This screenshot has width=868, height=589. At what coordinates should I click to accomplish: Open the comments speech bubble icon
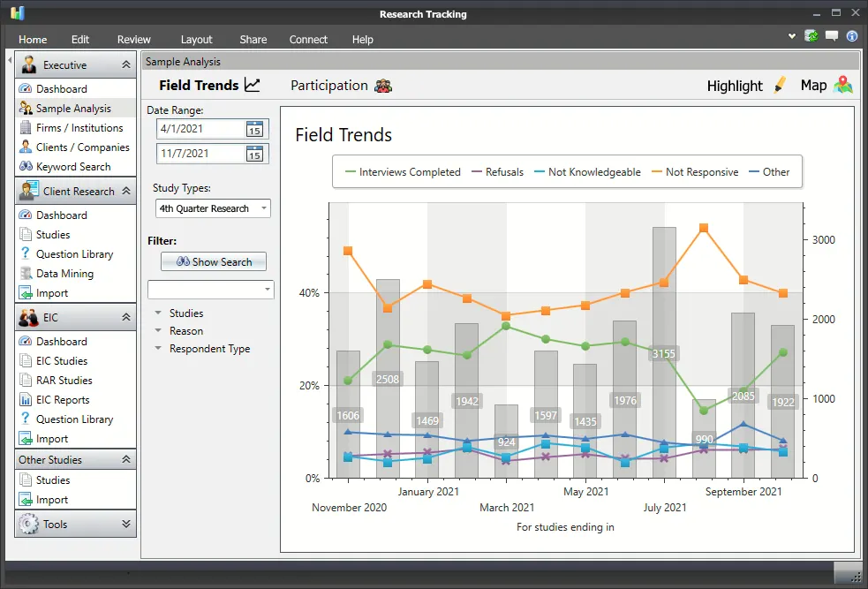pyautogui.click(x=832, y=36)
